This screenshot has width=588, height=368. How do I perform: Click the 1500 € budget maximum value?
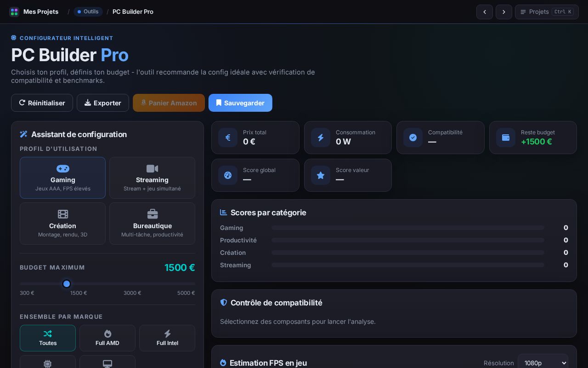pyautogui.click(x=180, y=268)
